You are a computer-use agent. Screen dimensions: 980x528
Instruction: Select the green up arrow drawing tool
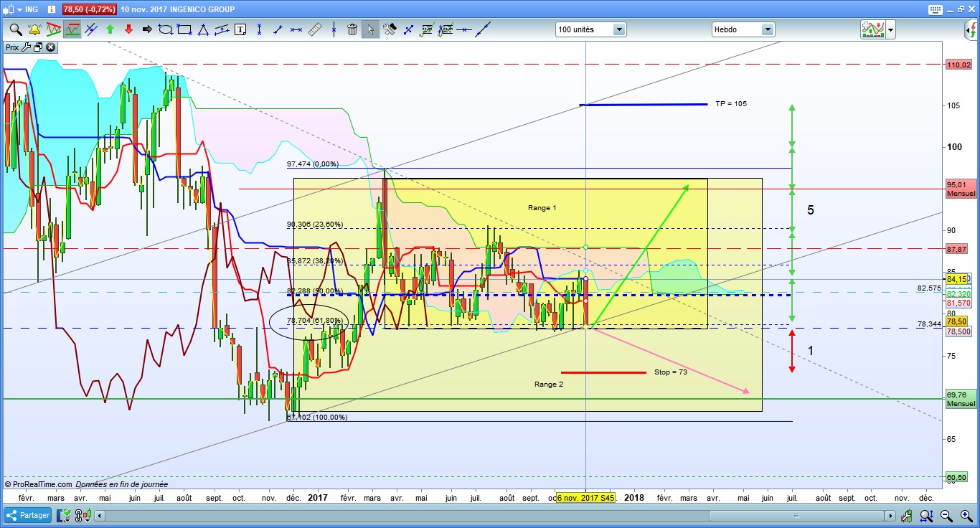point(110,29)
